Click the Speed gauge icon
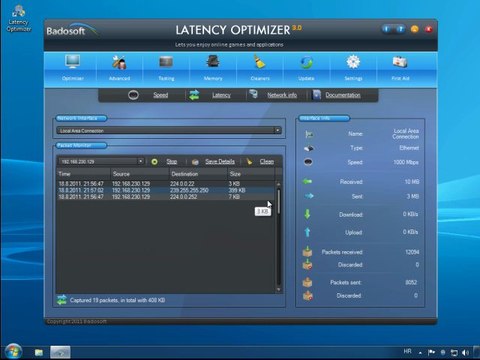This screenshot has height=360, width=480. [x=133, y=95]
